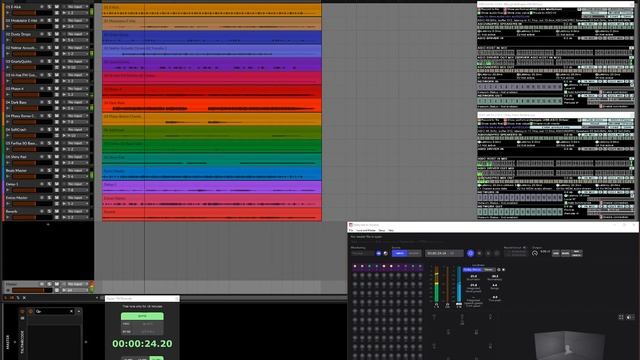
Task: Select the Delay-1 clip in the arranger
Action: click(x=212, y=187)
